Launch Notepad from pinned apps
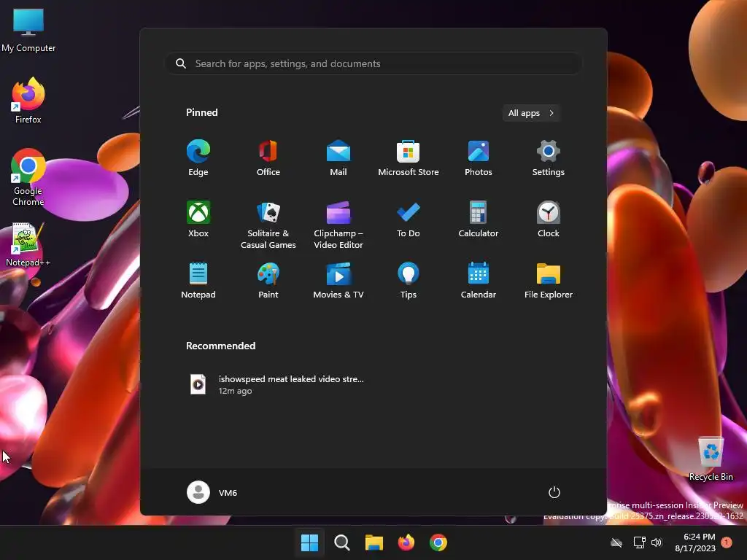 (x=198, y=281)
